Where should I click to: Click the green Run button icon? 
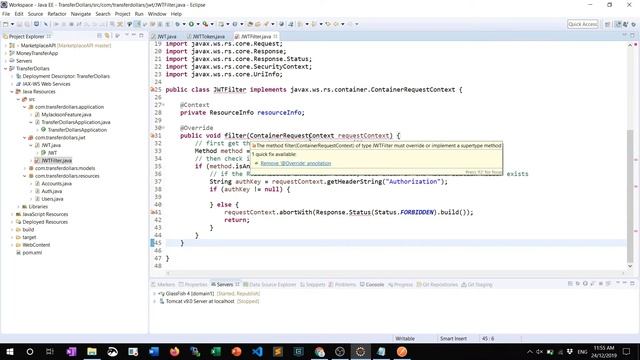click(191, 24)
